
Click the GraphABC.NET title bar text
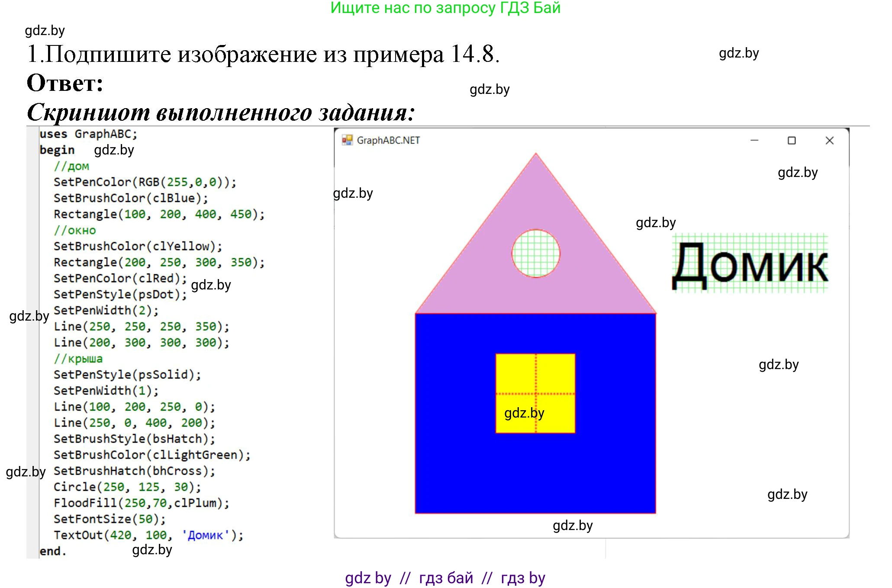pos(388,141)
